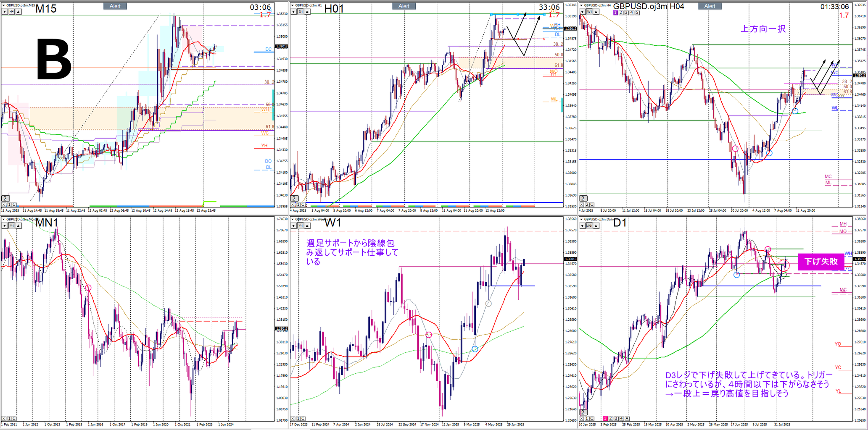
Task: Click the up arrow on the W1 chart
Action: (x=307, y=226)
